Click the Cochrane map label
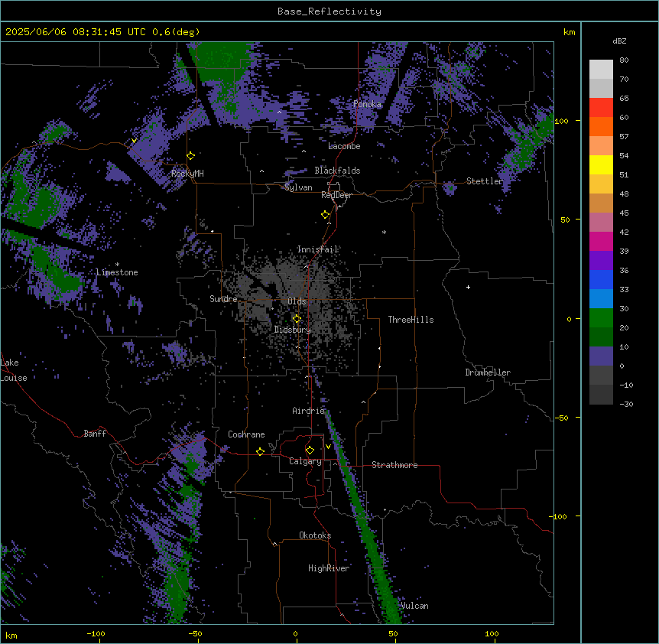 pyautogui.click(x=246, y=434)
